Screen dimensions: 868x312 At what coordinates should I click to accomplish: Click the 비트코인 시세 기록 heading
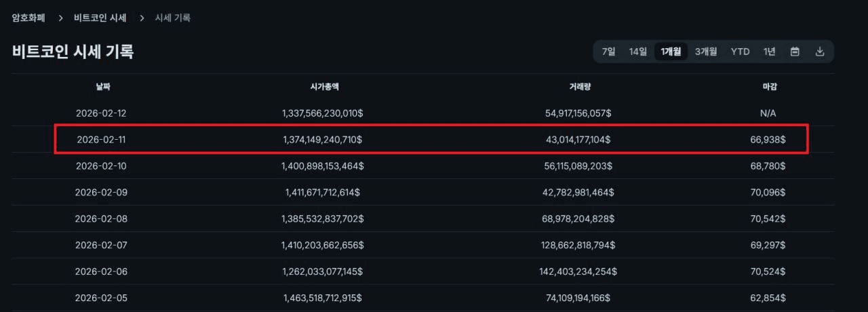[73, 52]
